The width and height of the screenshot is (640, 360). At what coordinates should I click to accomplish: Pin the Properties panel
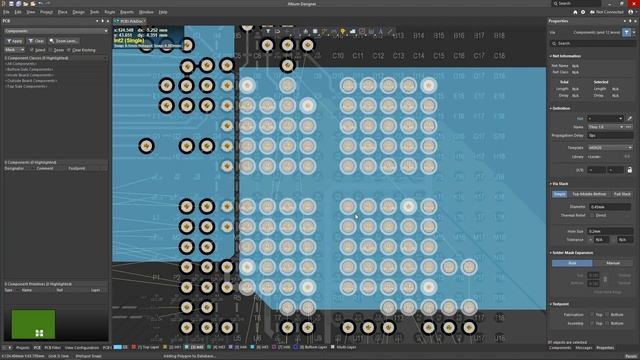point(630,21)
